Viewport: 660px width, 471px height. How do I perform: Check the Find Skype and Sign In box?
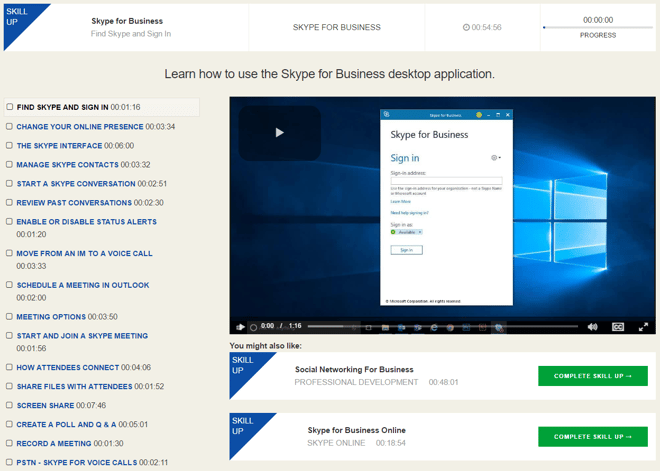click(x=10, y=107)
